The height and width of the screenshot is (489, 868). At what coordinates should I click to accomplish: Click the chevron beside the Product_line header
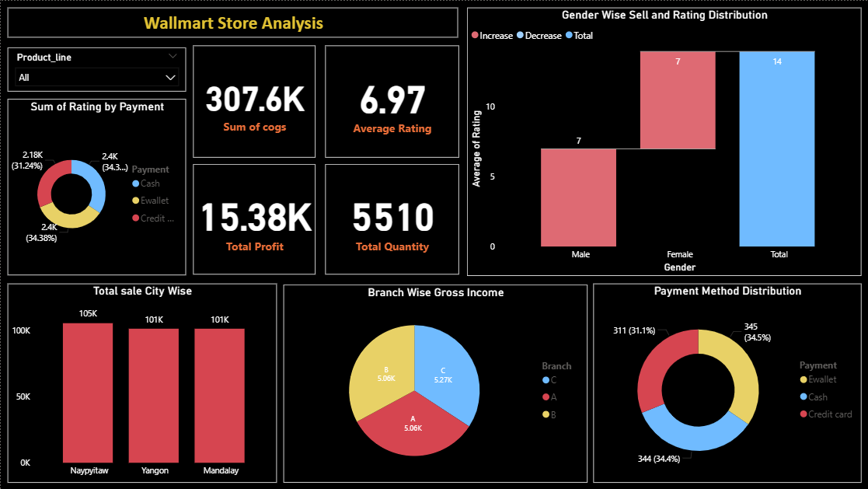pyautogui.click(x=173, y=57)
